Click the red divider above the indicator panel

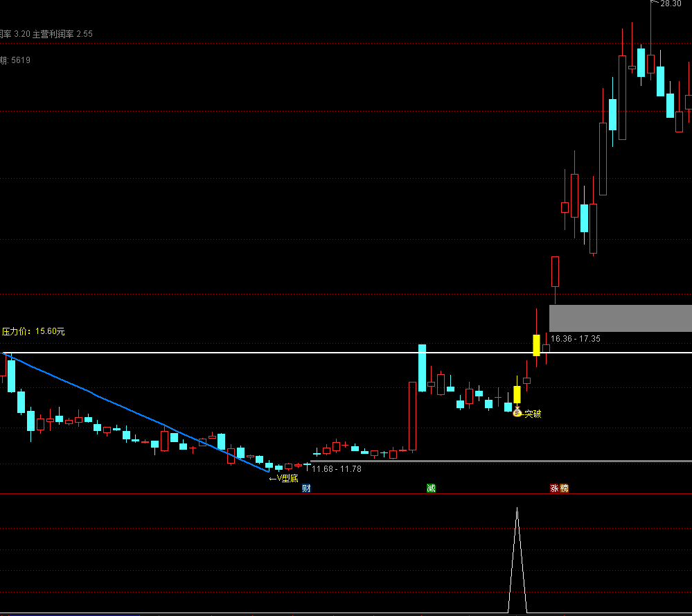click(x=208, y=494)
